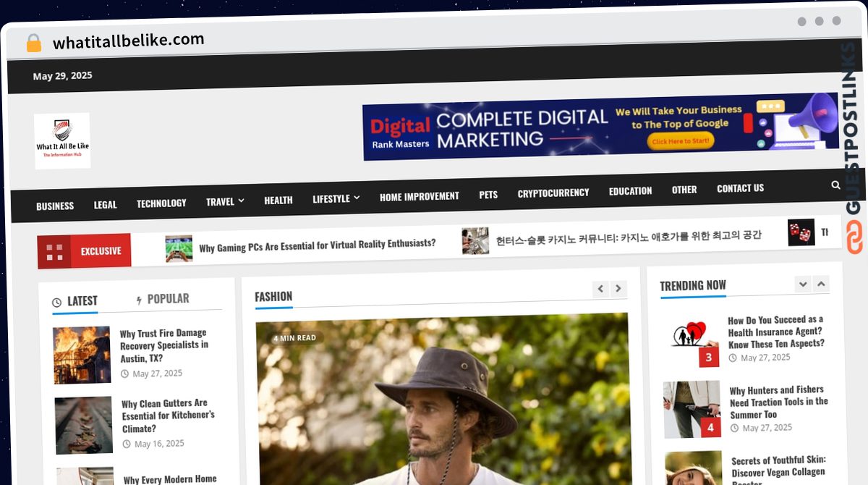This screenshot has width=868, height=485.
Task: Open the Education menu item
Action: pos(630,191)
